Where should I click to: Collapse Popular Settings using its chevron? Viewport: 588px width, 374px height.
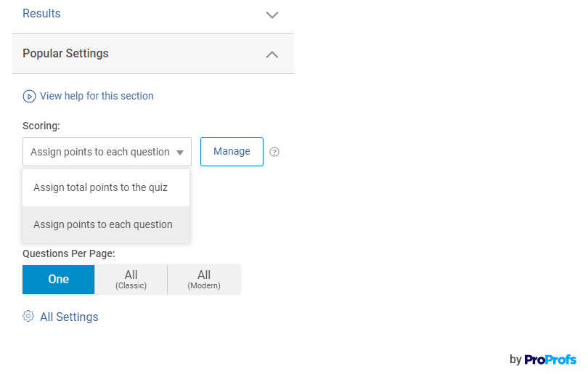(272, 54)
